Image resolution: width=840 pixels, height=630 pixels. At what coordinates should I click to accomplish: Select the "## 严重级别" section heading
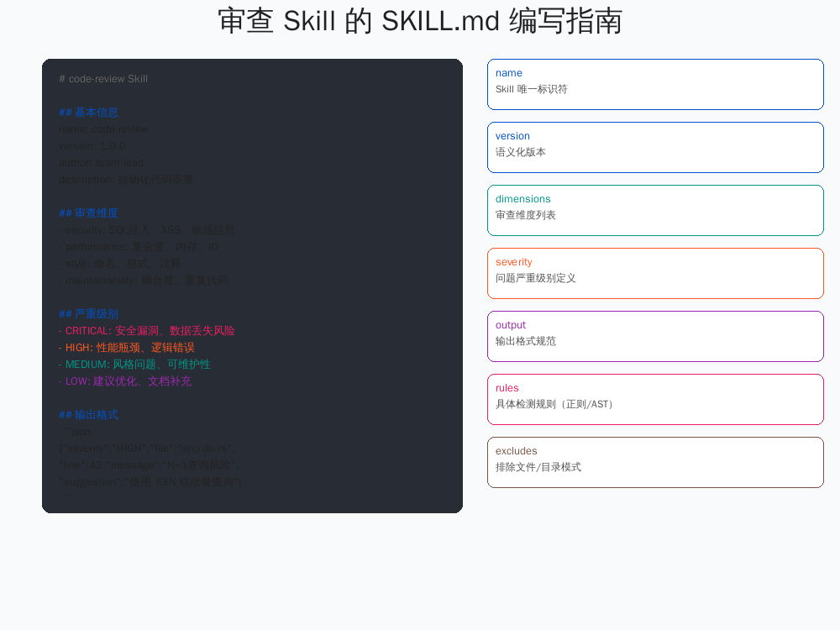click(x=88, y=314)
